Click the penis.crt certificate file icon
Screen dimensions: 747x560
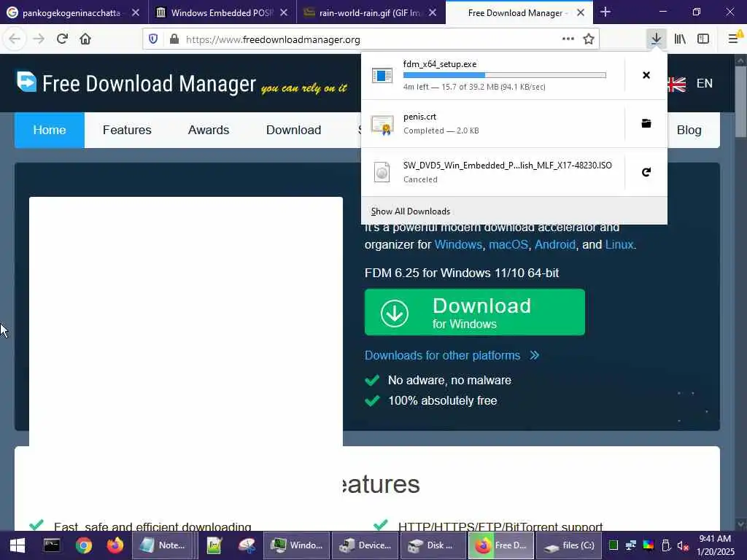[382, 125]
